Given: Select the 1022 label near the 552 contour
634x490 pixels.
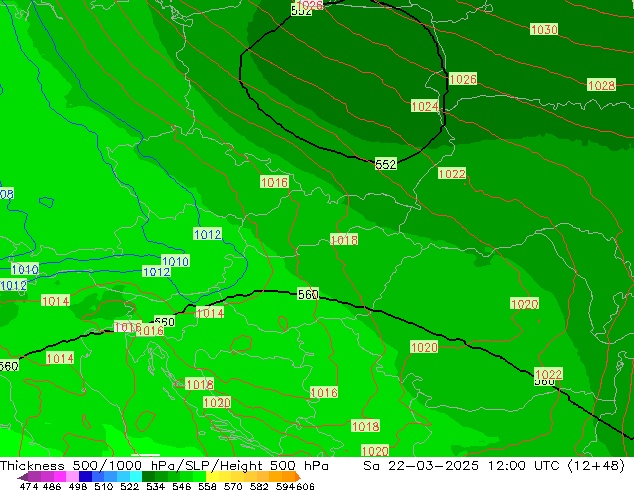Looking at the screenshot, I should 452,174.
